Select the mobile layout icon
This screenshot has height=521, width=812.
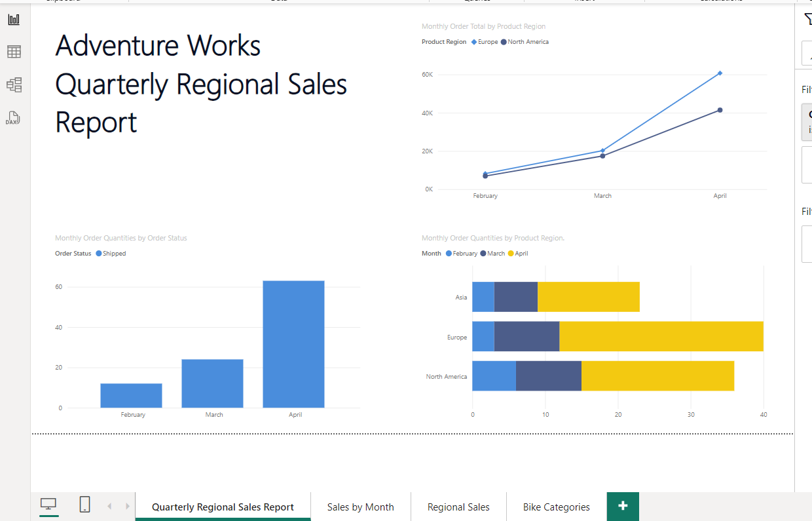coord(84,505)
